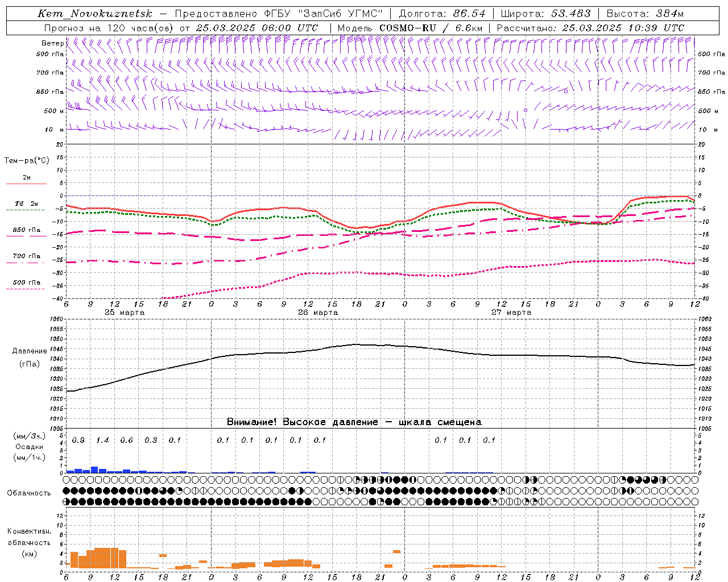Click the '27 марта' date label

point(511,313)
